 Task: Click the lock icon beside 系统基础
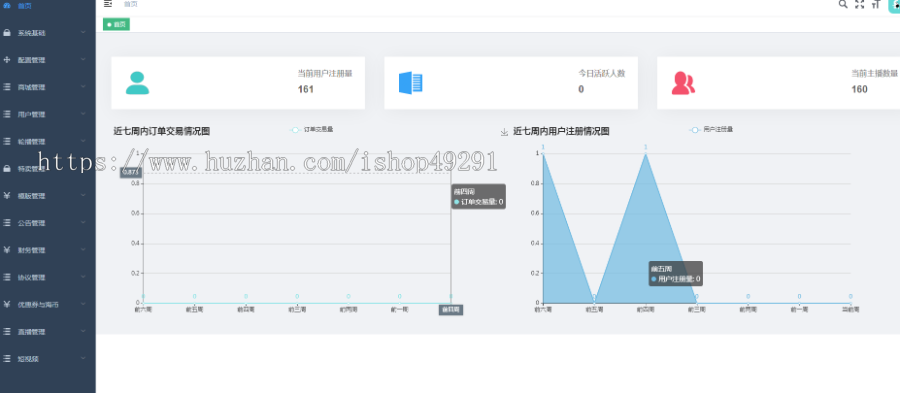(x=7, y=33)
